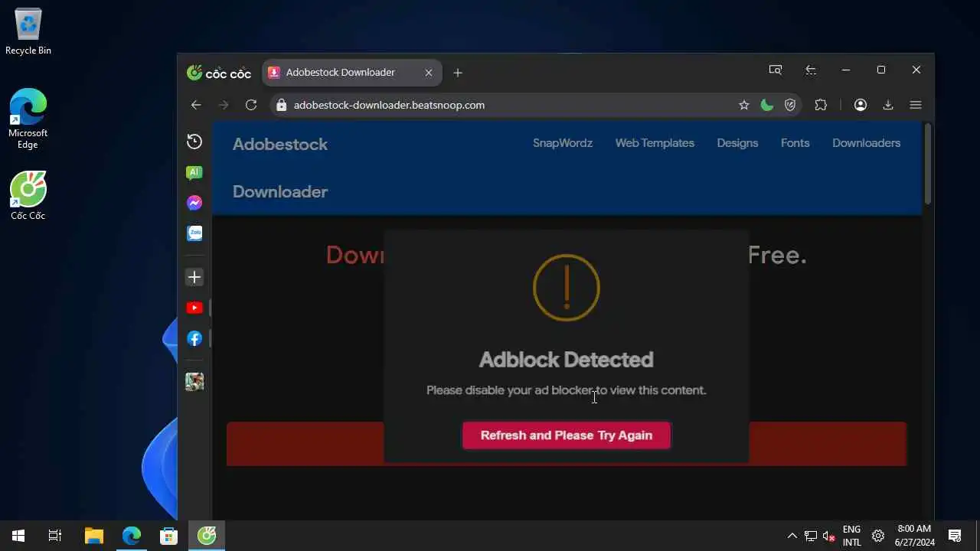This screenshot has height=551, width=980.
Task: Add a new sidebar app
Action: coord(194,277)
